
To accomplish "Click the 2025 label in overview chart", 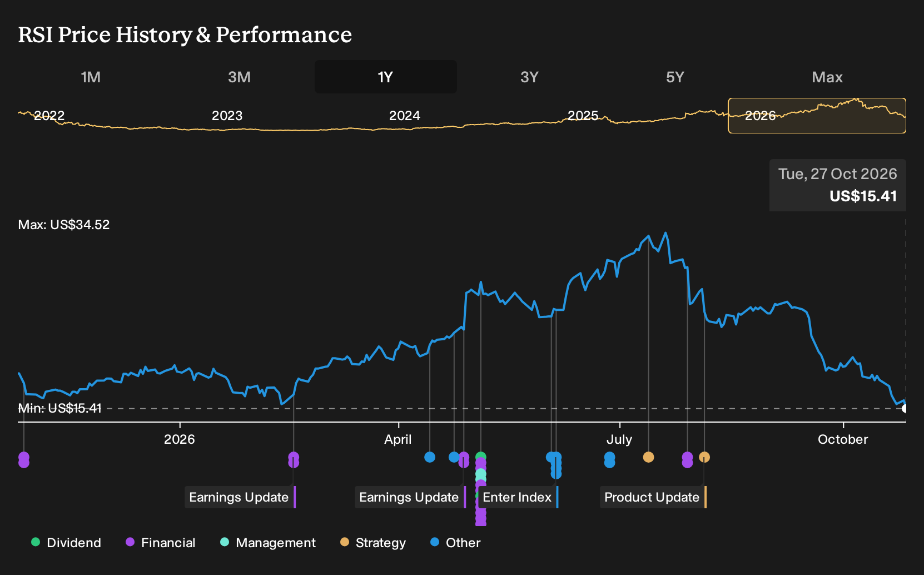I will pyautogui.click(x=583, y=116).
